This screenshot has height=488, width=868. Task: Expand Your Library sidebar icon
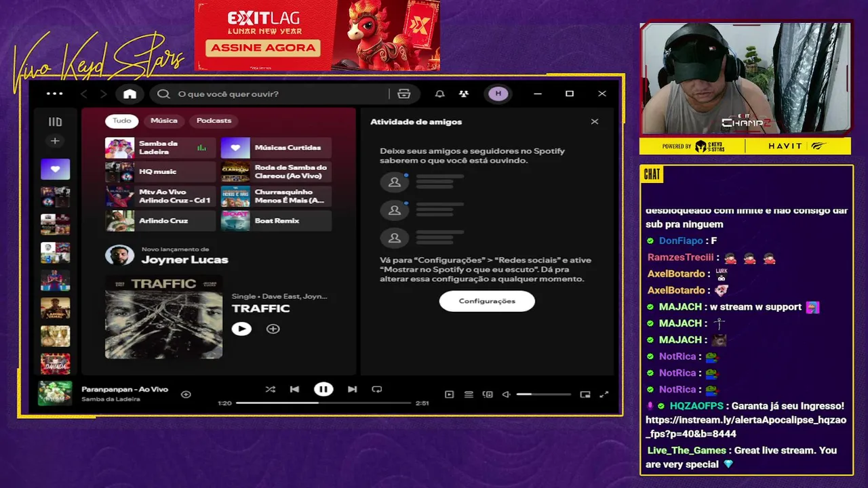pos(55,122)
